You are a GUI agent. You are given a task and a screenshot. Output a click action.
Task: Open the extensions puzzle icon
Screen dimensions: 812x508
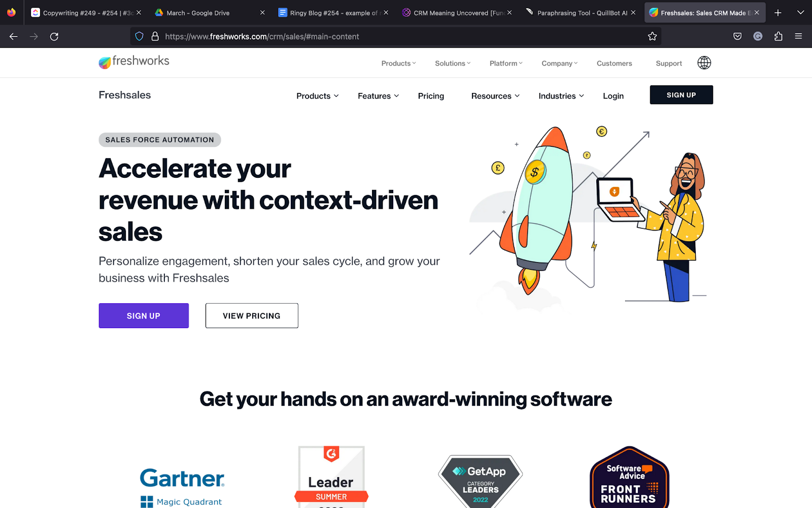pos(778,37)
